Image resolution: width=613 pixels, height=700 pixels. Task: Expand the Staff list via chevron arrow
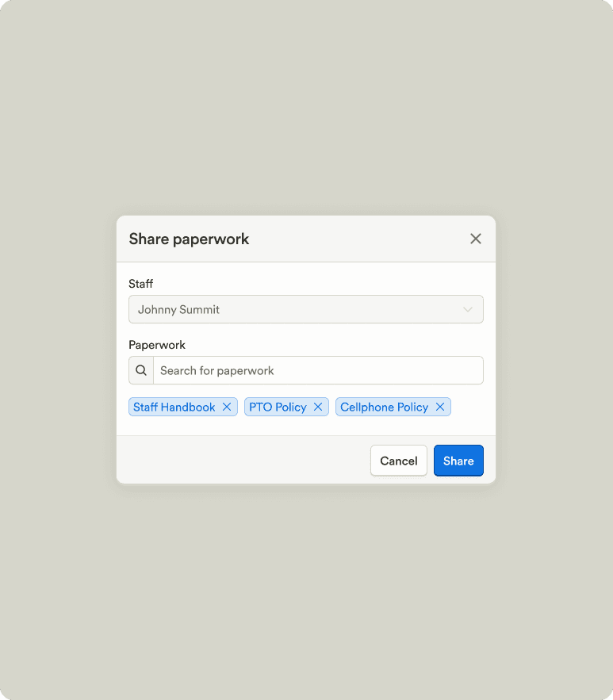tap(467, 309)
